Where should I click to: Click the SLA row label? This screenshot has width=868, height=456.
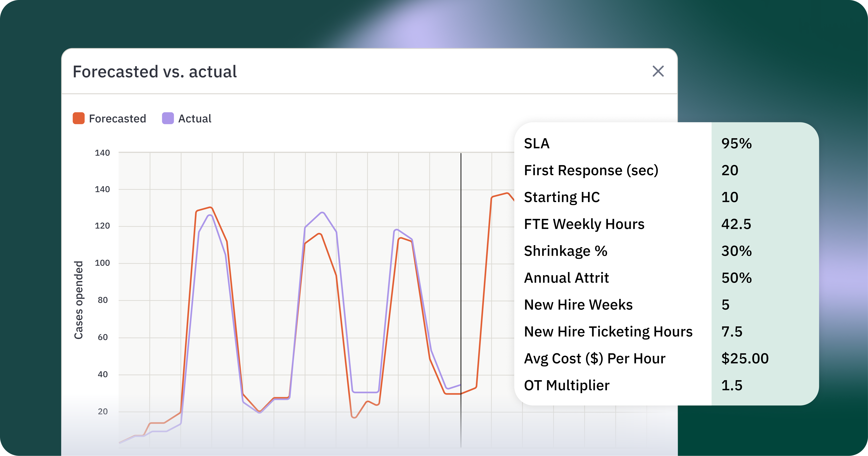(536, 144)
